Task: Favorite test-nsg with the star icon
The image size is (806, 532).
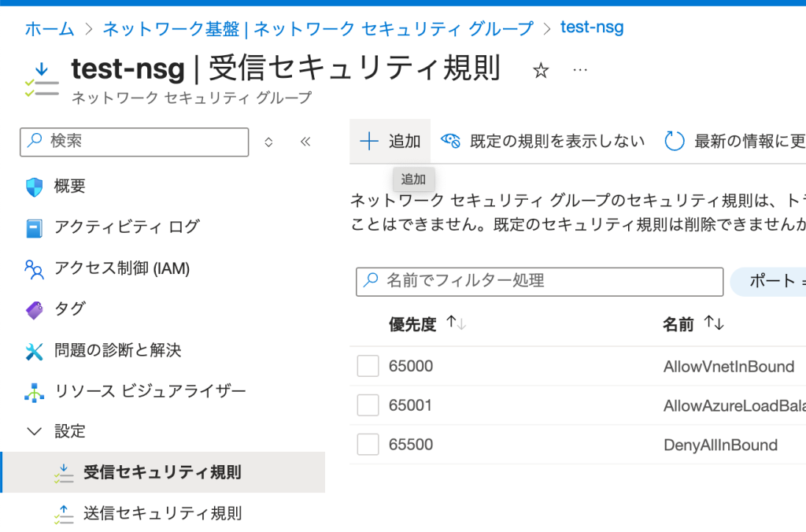Action: [541, 71]
